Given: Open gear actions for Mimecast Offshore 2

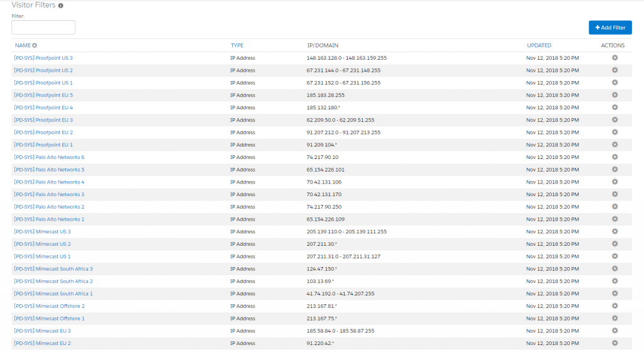Looking at the screenshot, I should click(x=614, y=306).
